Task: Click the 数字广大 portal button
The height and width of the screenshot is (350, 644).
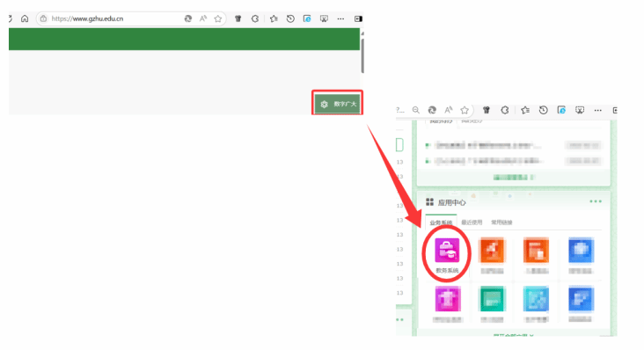Action: pos(337,104)
